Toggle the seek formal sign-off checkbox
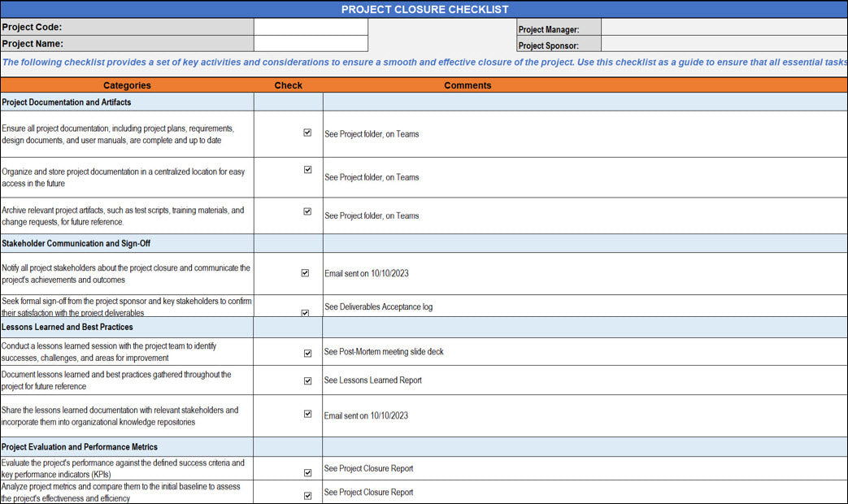The height and width of the screenshot is (504, 848). pos(305,312)
